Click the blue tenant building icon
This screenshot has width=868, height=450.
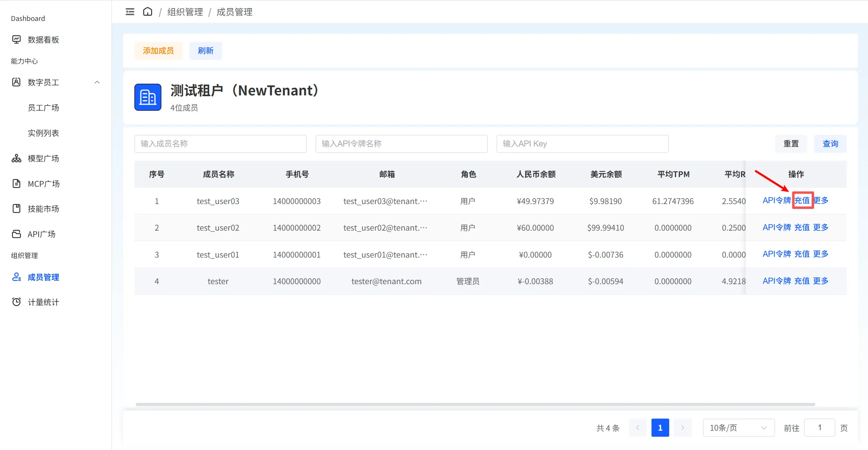[148, 97]
